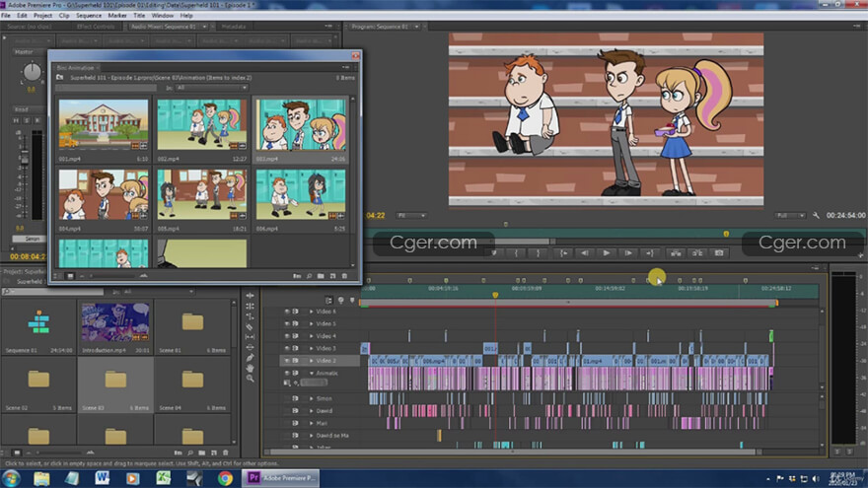868x488 pixels.
Task: Click the Mark In button
Action: [517, 252]
